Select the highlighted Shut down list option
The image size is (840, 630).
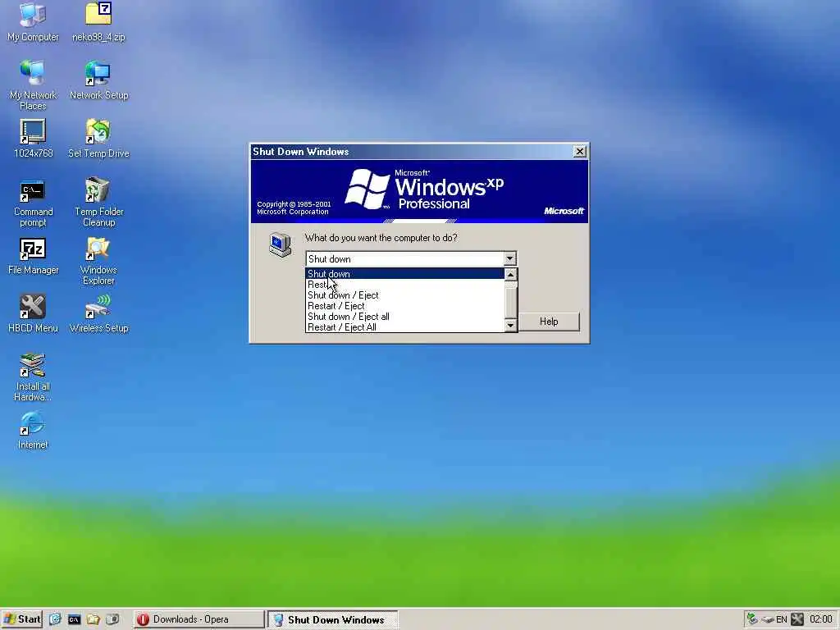coord(404,274)
